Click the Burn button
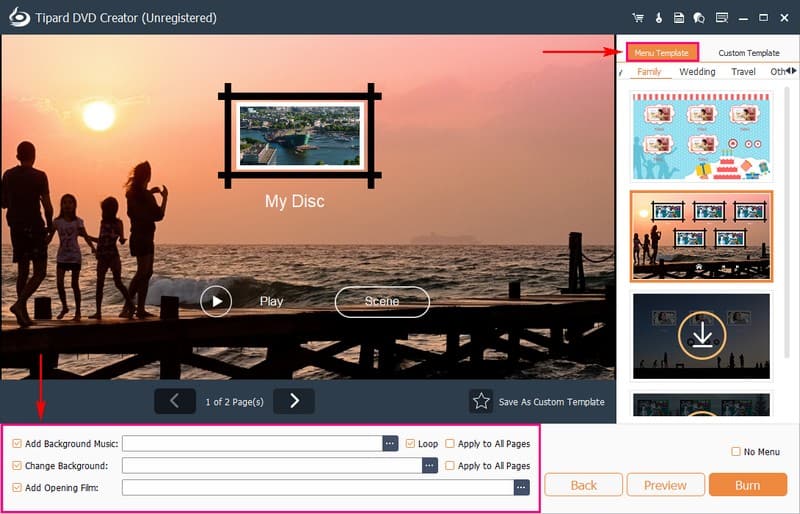The width and height of the screenshot is (800, 514). tap(747, 485)
